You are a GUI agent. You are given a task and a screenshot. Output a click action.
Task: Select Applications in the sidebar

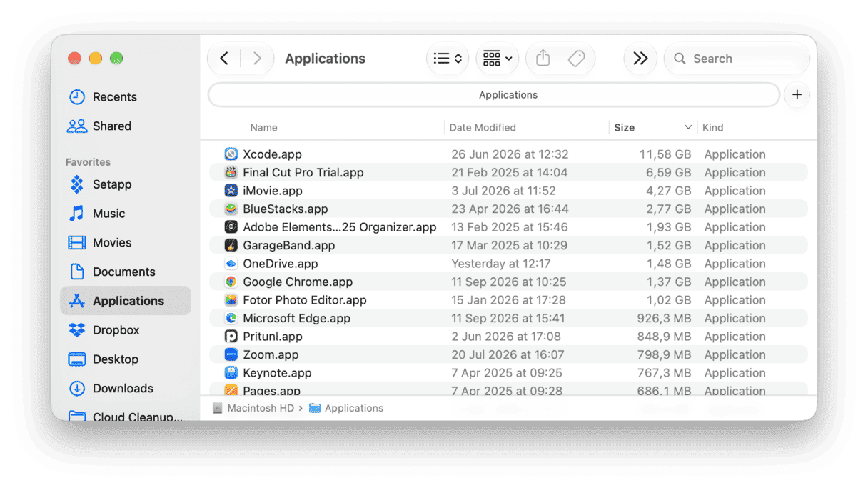coord(126,301)
